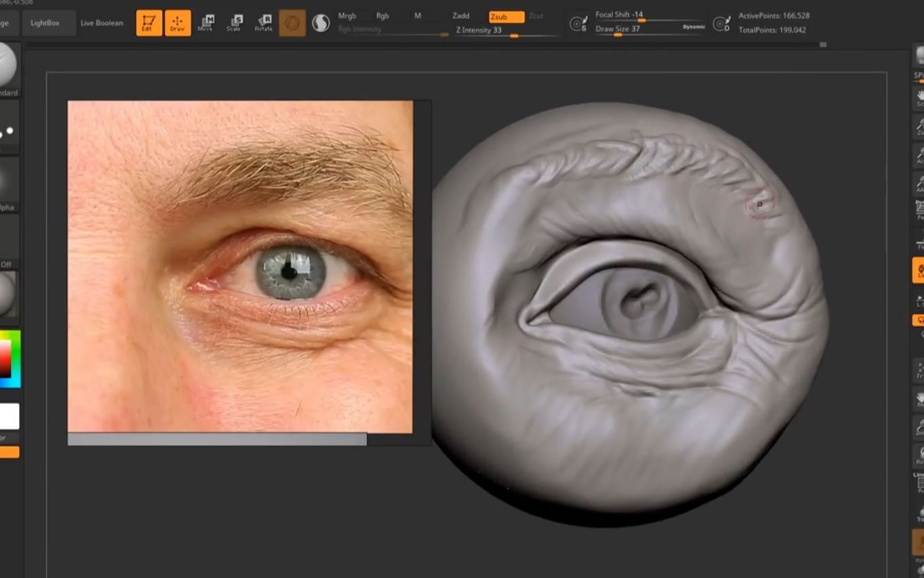Select the Draw mode button
The image size is (924, 578).
(x=178, y=23)
